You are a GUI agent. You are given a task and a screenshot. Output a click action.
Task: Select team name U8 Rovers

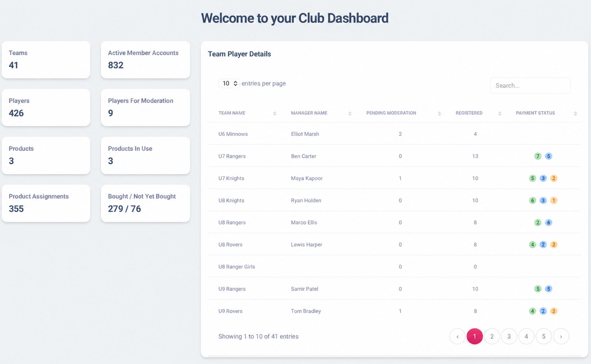230,245
